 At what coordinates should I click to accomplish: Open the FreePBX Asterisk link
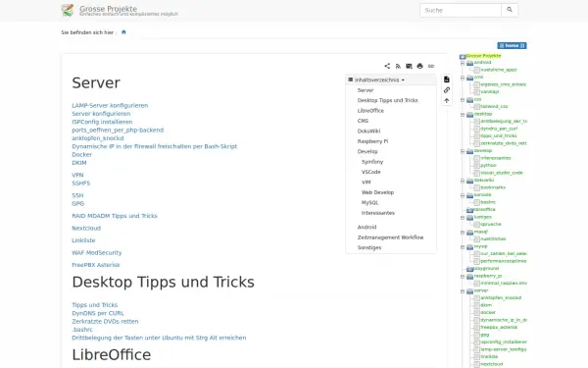tap(96, 265)
